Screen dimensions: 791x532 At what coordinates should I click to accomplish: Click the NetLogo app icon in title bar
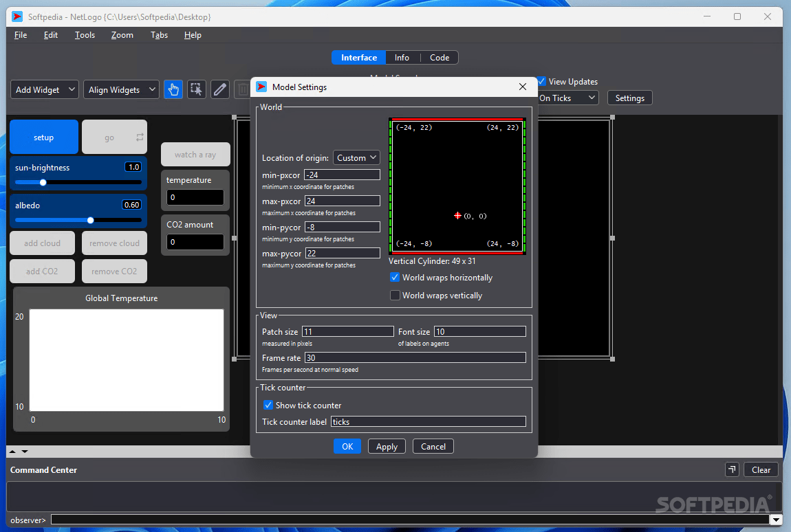pyautogui.click(x=17, y=16)
